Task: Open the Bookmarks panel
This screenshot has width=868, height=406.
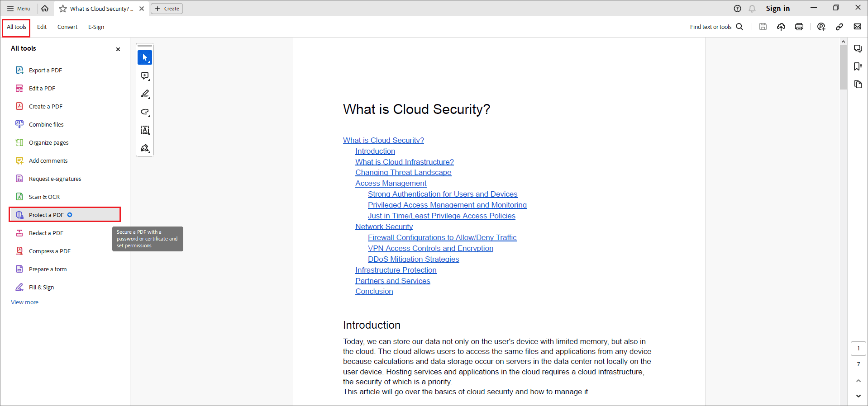Action: click(858, 66)
